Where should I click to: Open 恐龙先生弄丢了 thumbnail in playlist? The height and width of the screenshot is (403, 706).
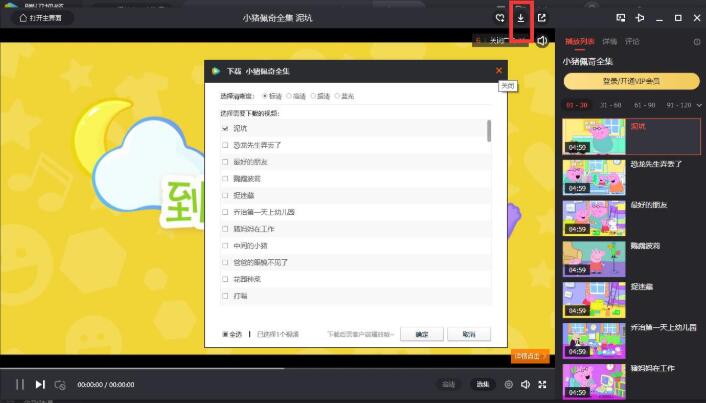click(x=594, y=177)
